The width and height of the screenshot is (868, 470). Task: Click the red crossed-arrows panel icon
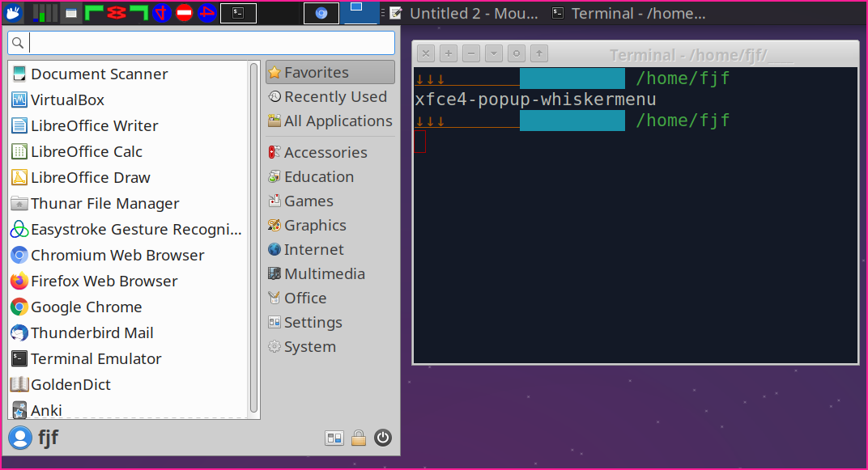pyautogui.click(x=117, y=13)
